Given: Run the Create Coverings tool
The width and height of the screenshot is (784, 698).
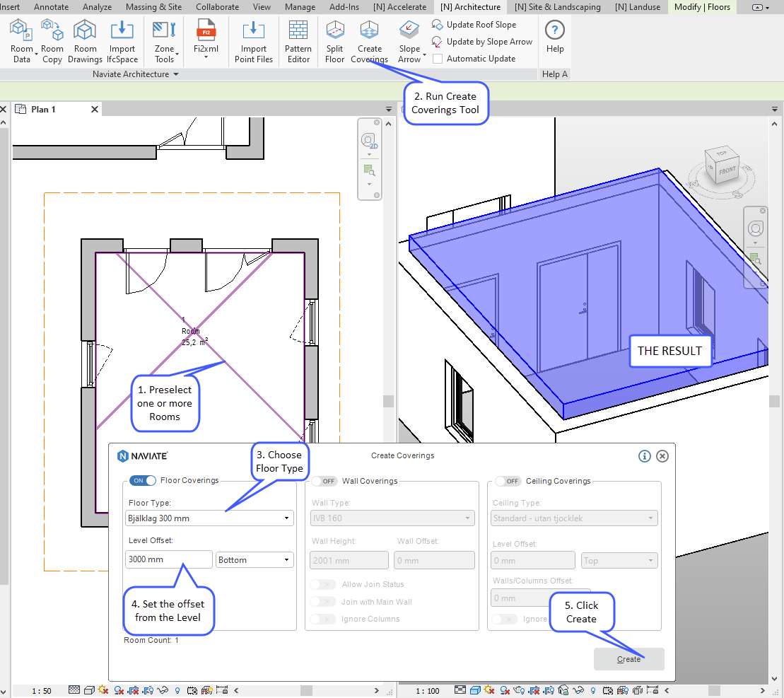Looking at the screenshot, I should 369,40.
